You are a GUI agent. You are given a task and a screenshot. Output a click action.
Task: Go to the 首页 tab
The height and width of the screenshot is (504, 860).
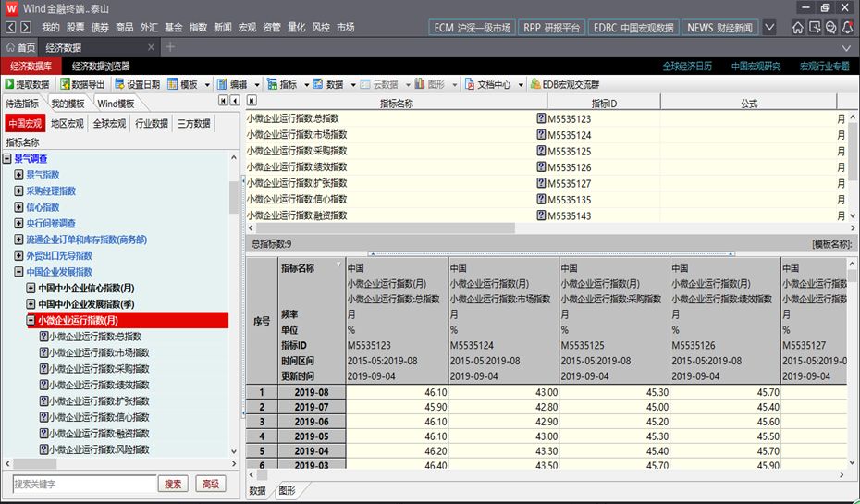tap(21, 48)
